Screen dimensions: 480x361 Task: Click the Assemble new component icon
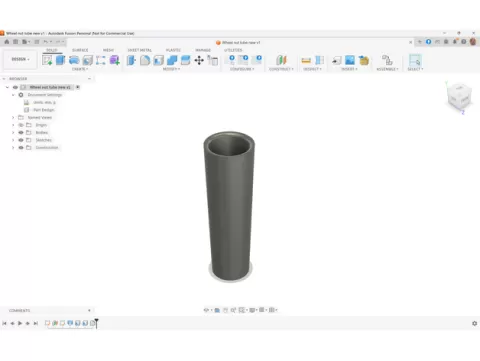tap(387, 60)
